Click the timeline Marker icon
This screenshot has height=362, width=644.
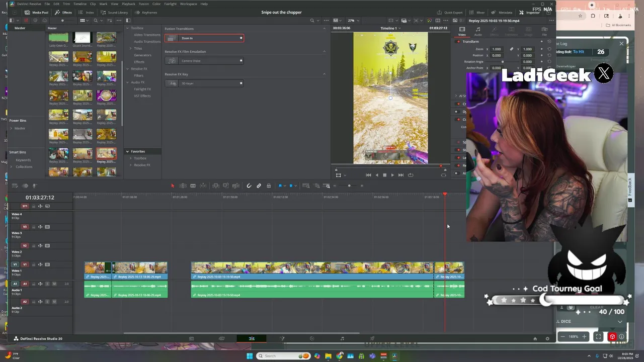(291, 186)
